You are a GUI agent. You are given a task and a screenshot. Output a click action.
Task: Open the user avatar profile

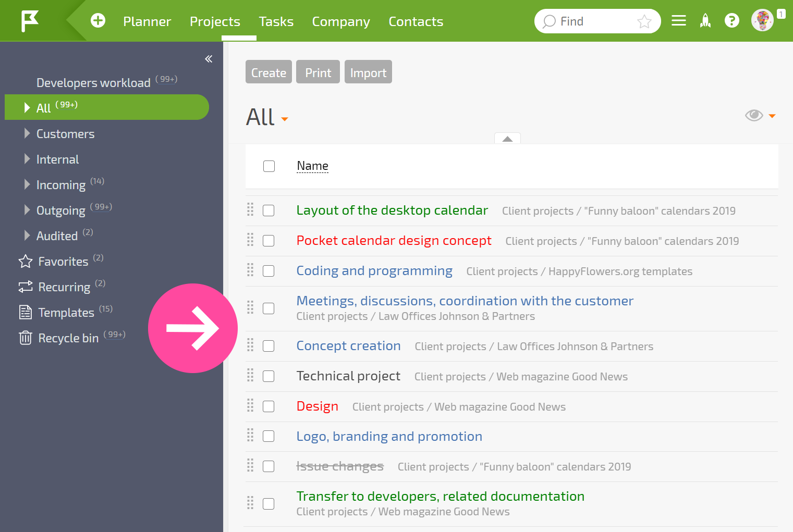coord(762,20)
